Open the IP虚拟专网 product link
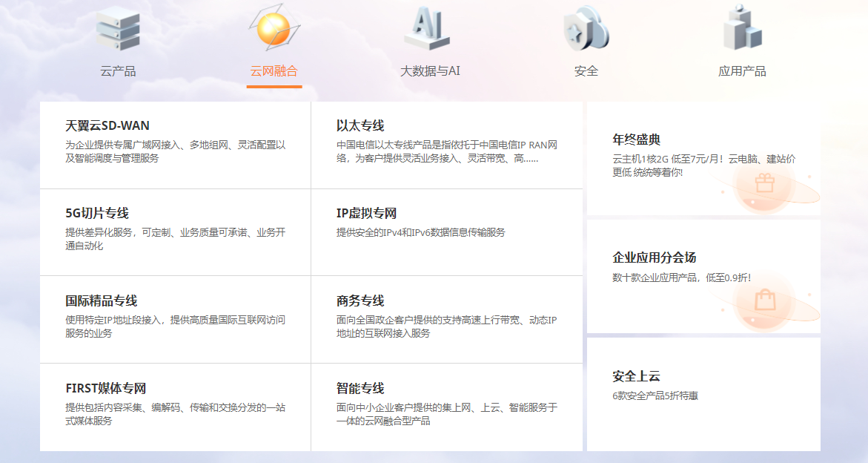Image resolution: width=868 pixels, height=463 pixels. [x=366, y=213]
